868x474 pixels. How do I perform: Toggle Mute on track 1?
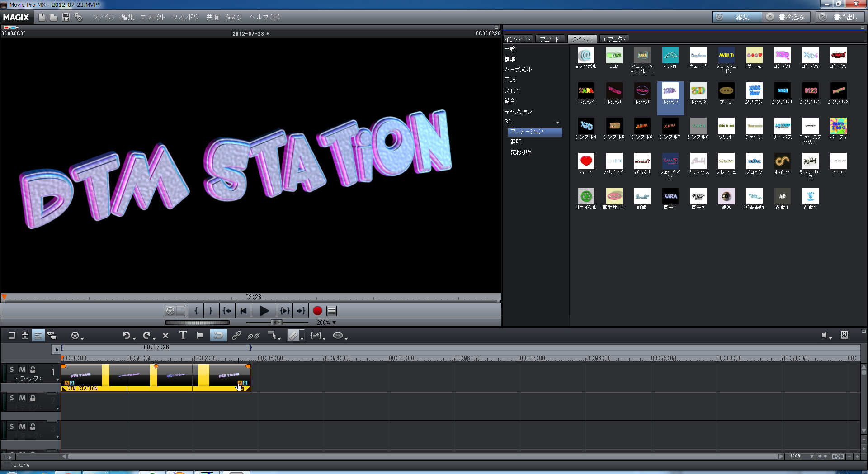22,370
